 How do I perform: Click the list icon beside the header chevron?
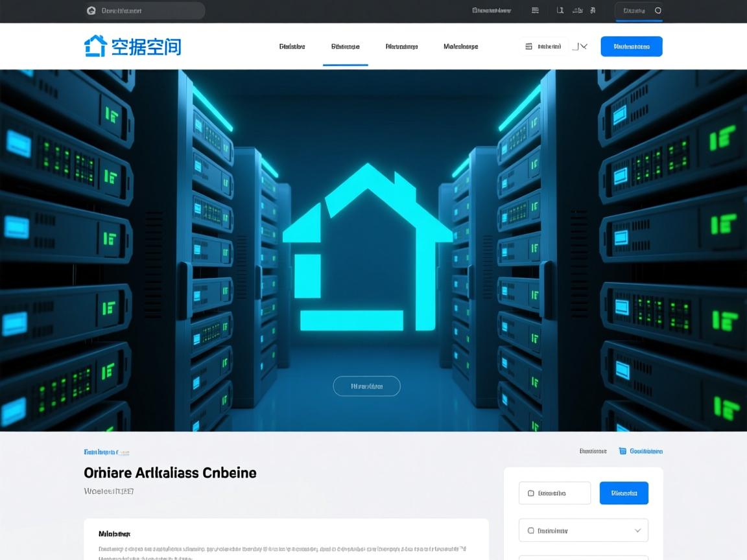528,47
